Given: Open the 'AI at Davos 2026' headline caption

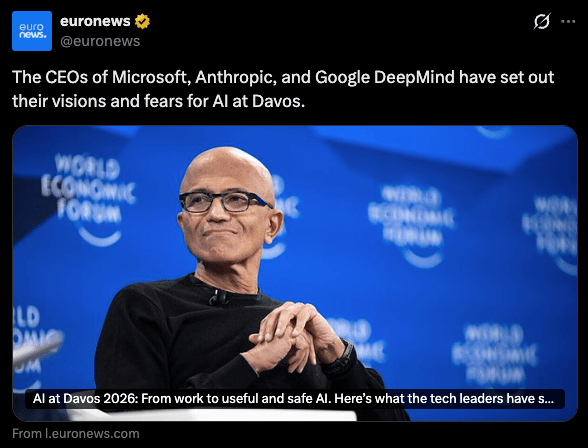Looking at the screenshot, I should point(295,399).
